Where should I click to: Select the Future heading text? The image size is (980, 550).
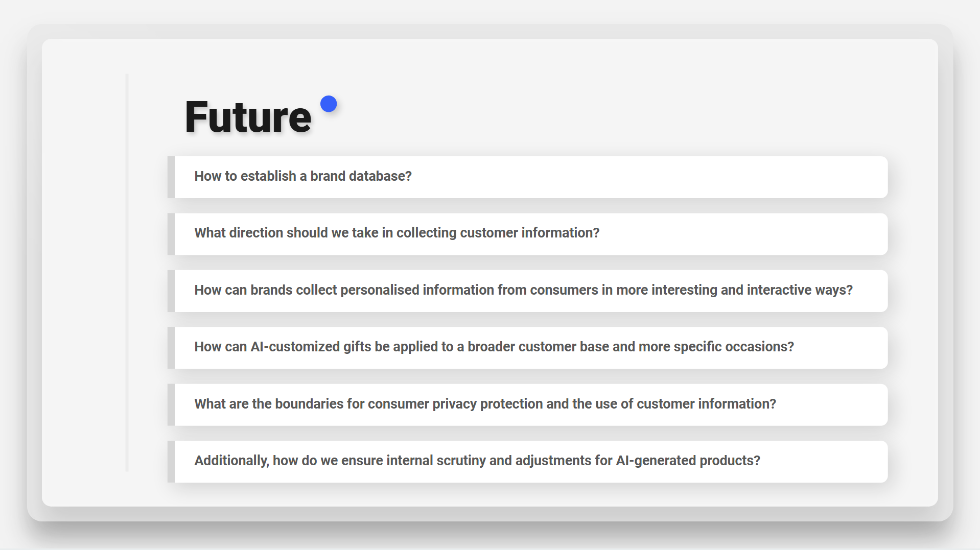point(248,117)
